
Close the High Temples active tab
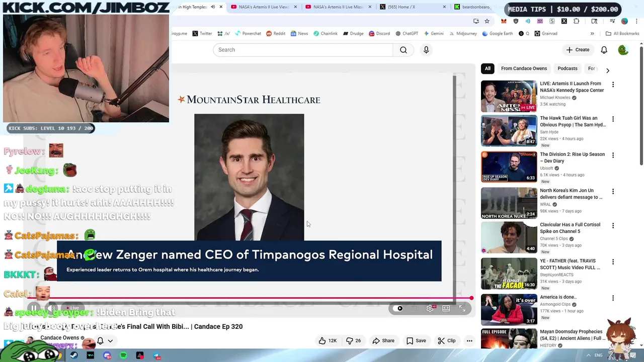[221, 7]
